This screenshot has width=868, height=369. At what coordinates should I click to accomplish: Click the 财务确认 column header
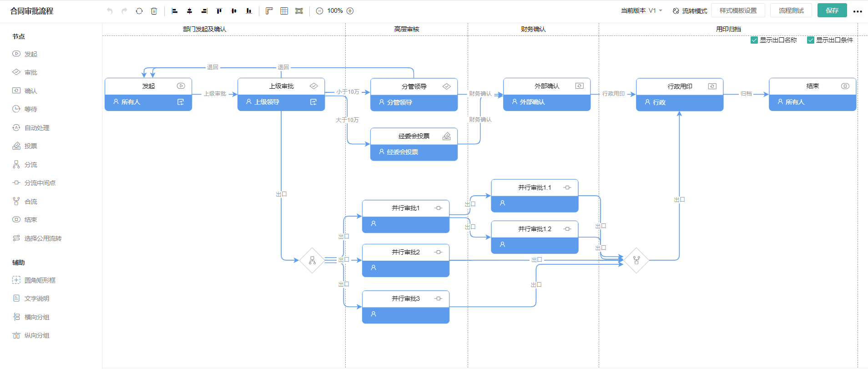(x=533, y=29)
